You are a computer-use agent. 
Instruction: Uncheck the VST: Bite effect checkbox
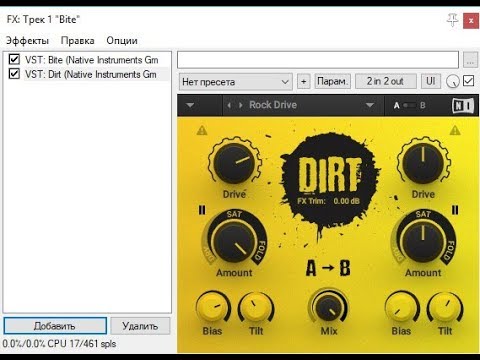pyautogui.click(x=14, y=59)
